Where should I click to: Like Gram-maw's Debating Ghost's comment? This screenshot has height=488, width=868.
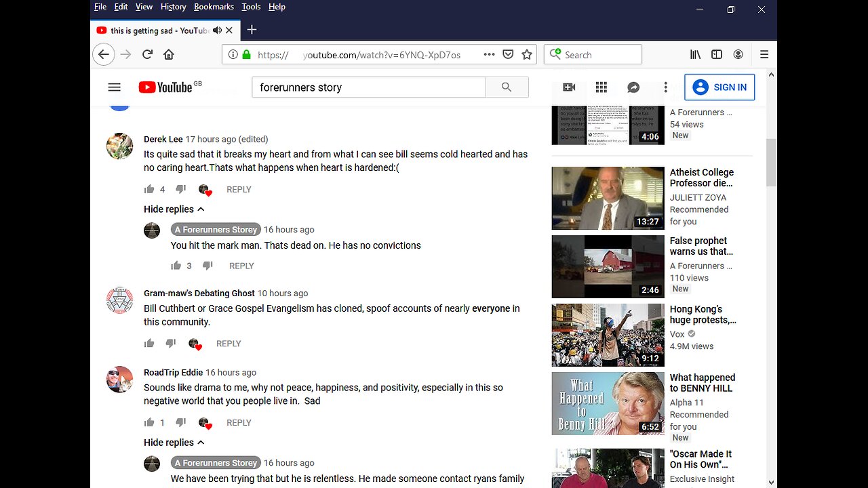pos(149,343)
